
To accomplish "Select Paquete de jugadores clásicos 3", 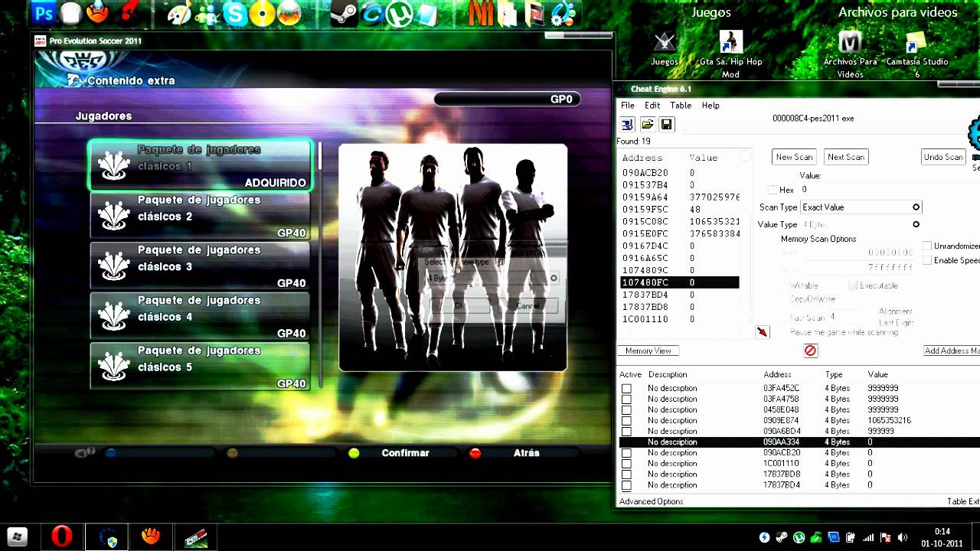I will tap(201, 266).
